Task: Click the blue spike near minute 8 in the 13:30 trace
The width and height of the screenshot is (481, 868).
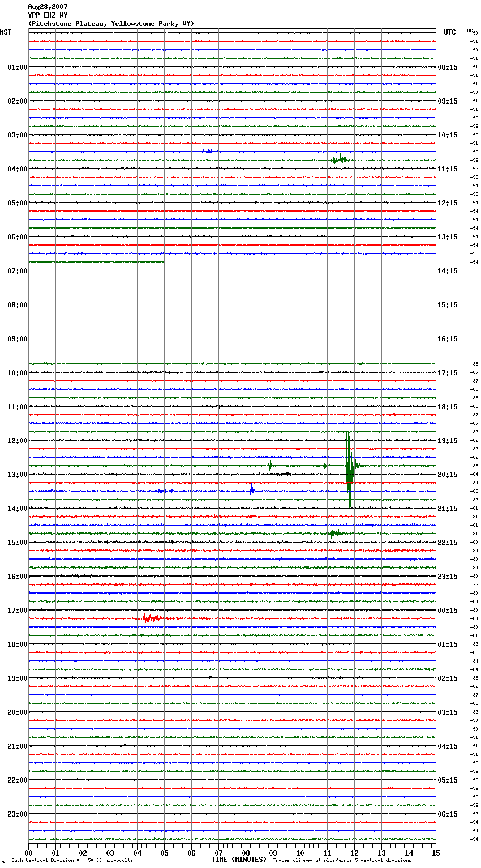Action: coord(251,490)
